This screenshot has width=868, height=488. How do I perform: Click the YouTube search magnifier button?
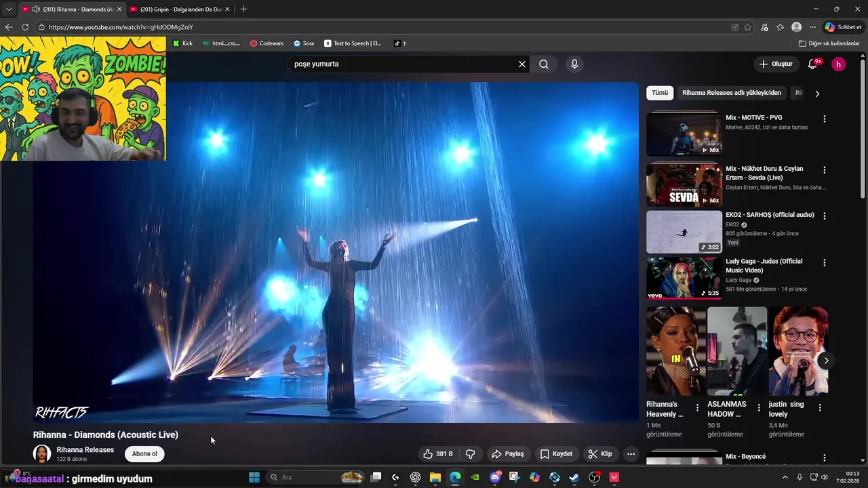pos(544,64)
